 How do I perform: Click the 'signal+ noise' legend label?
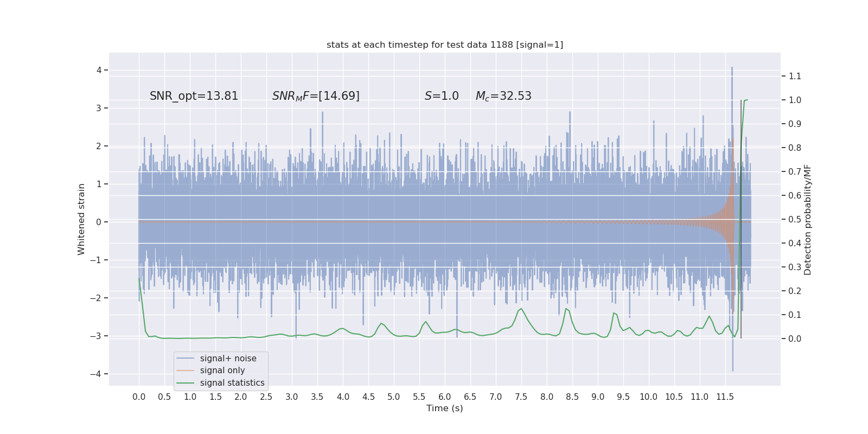(228, 359)
